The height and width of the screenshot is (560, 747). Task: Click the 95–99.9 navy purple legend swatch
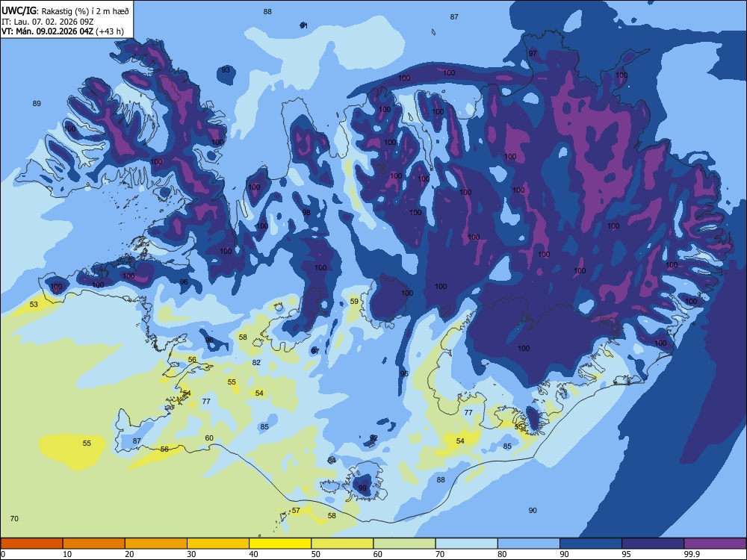(x=653, y=544)
